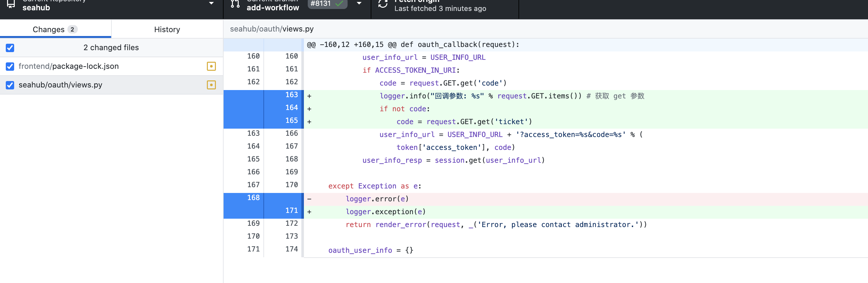Screen dimensions: 868x283
Task: Switch to the History tab
Action: pyautogui.click(x=167, y=30)
